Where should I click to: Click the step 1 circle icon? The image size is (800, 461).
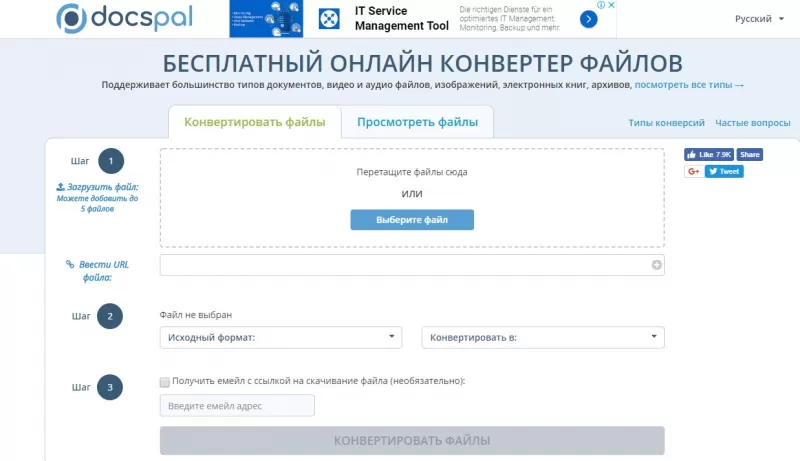point(111,161)
